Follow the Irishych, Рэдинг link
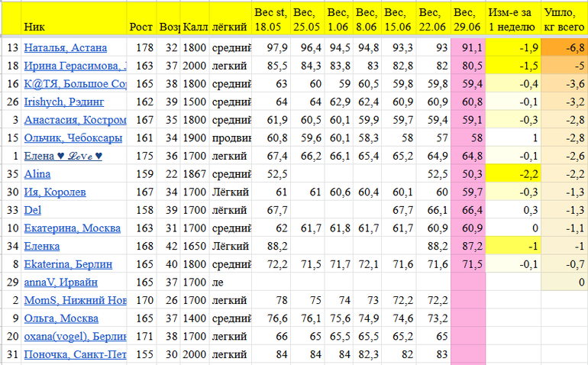This screenshot has width=588, height=365. tap(64, 101)
